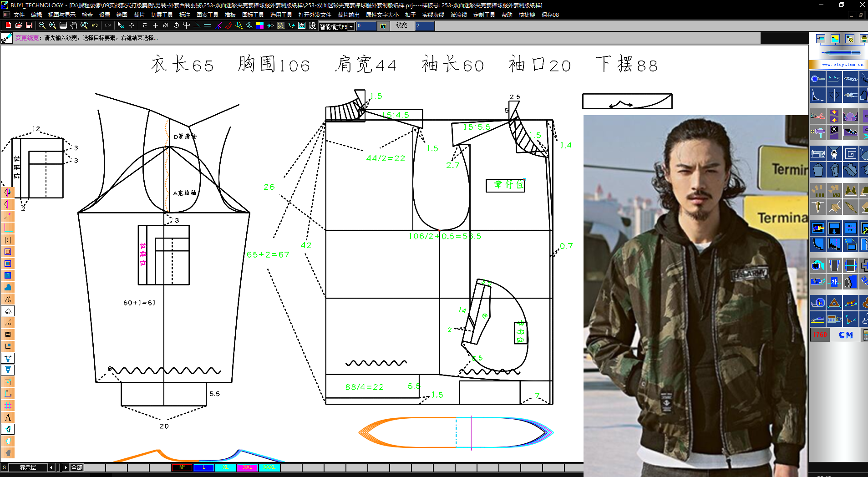Screen dimensions: 868x477
Task: Click the arrow beside the 全部 button
Action: pos(65,467)
